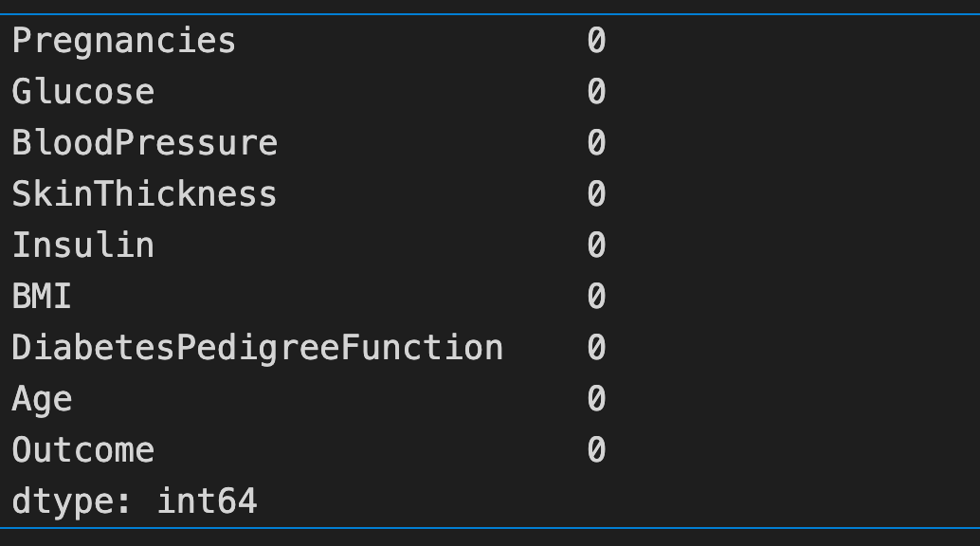This screenshot has height=546, width=980.
Task: Select the BMI row label
Action: click(x=42, y=297)
